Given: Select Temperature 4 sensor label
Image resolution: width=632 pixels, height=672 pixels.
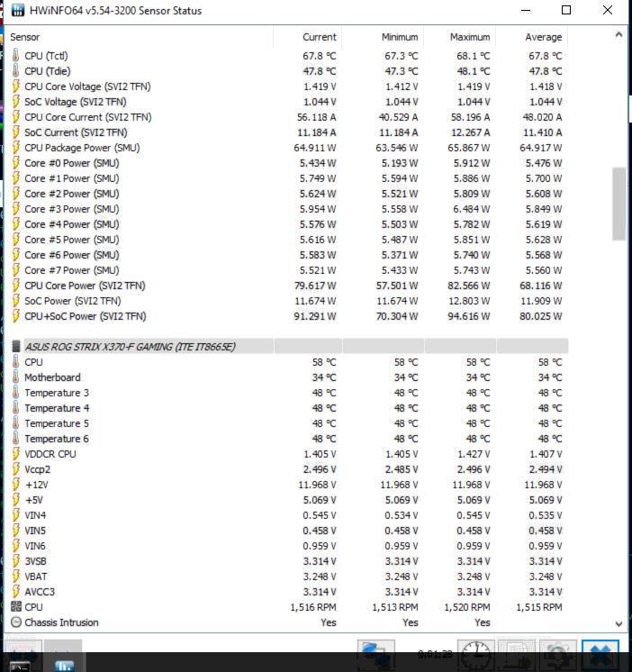Looking at the screenshot, I should [57, 408].
